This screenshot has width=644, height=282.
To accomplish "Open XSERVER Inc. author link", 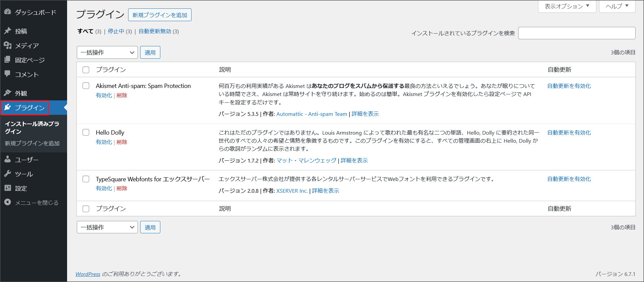I will 292,191.
